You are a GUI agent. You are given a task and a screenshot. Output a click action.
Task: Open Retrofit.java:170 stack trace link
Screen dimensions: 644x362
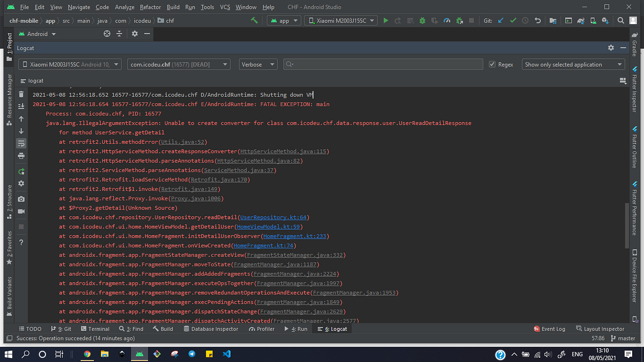pyautogui.click(x=219, y=180)
